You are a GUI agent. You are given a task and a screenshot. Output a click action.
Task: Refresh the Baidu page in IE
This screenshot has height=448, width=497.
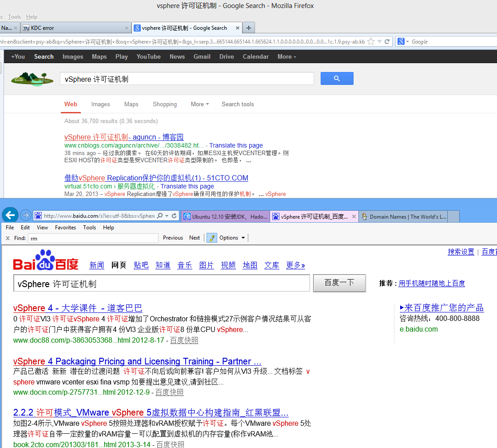tap(174, 216)
